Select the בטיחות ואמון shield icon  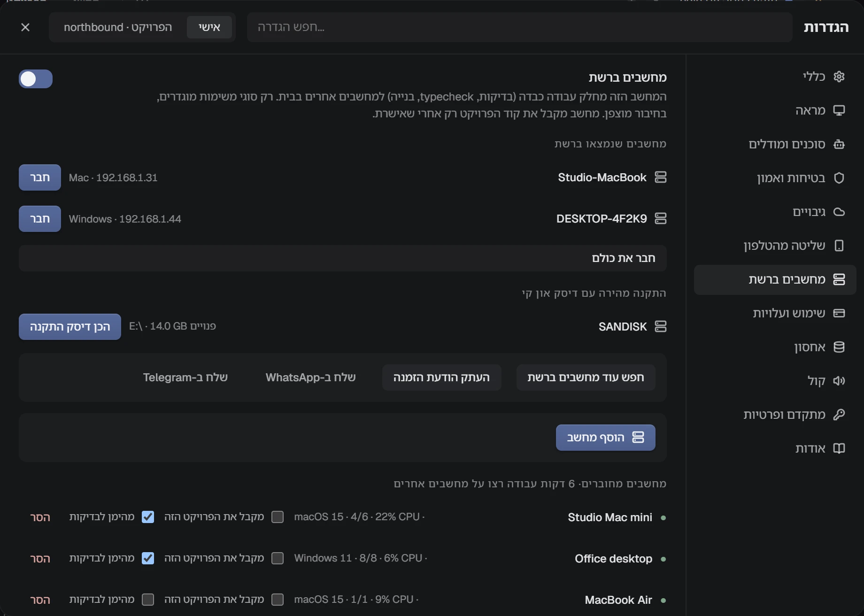click(x=839, y=178)
